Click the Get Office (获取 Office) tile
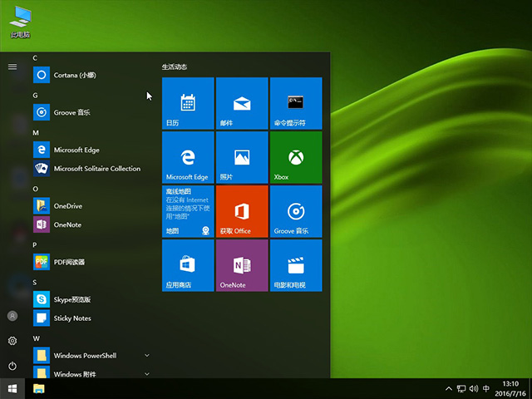The width and height of the screenshot is (532, 399). (241, 211)
